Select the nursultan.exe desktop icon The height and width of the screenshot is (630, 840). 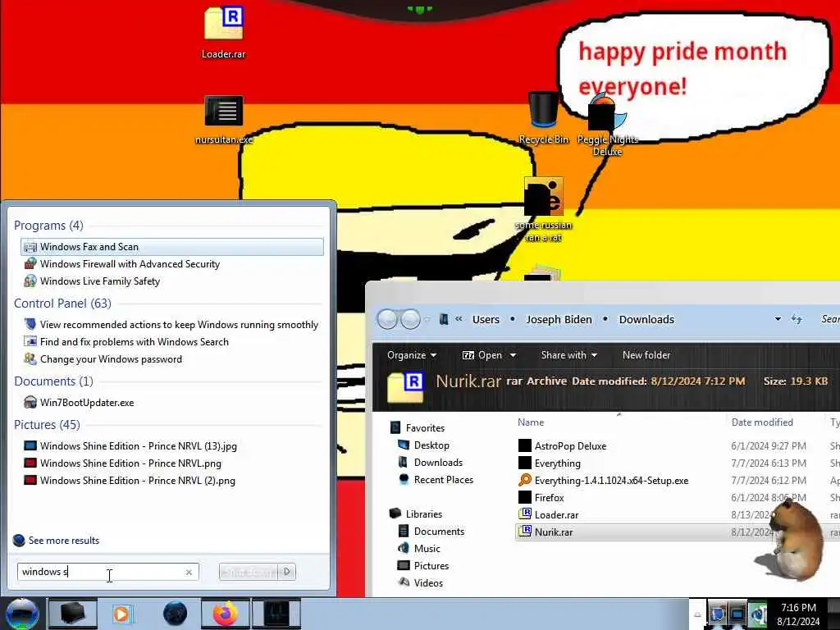[x=224, y=120]
